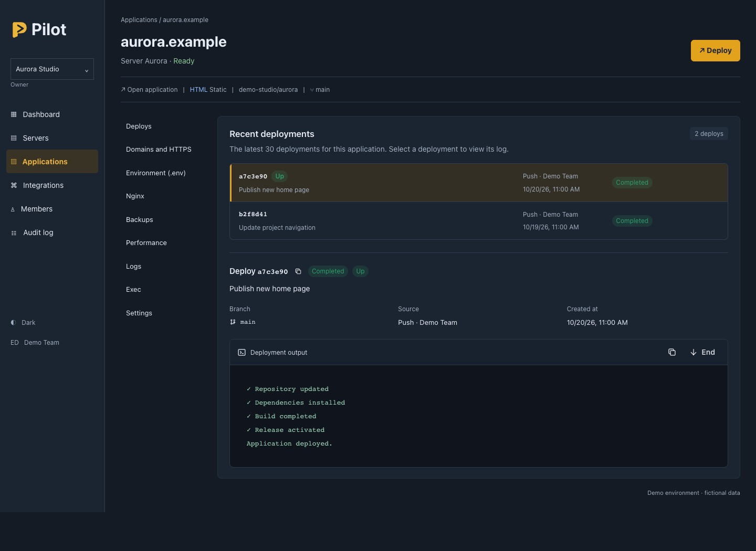756x551 pixels.
Task: Select Applications in the sidebar
Action: [52, 162]
